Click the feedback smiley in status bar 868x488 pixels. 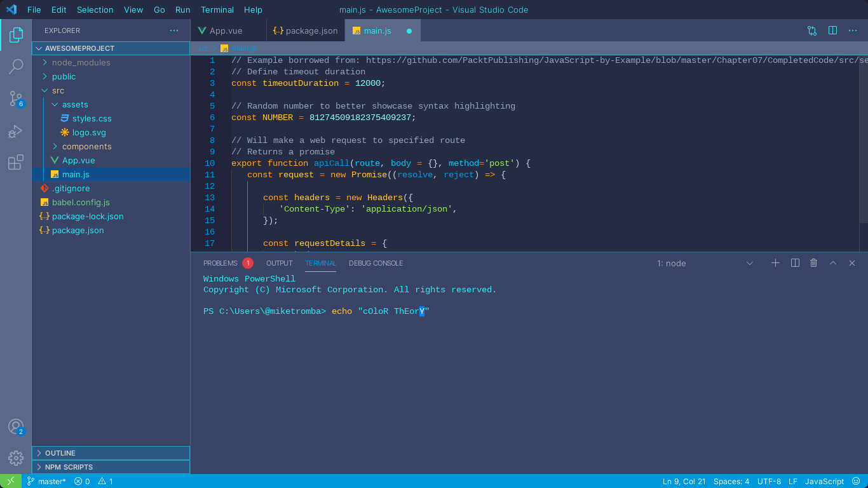click(x=856, y=481)
